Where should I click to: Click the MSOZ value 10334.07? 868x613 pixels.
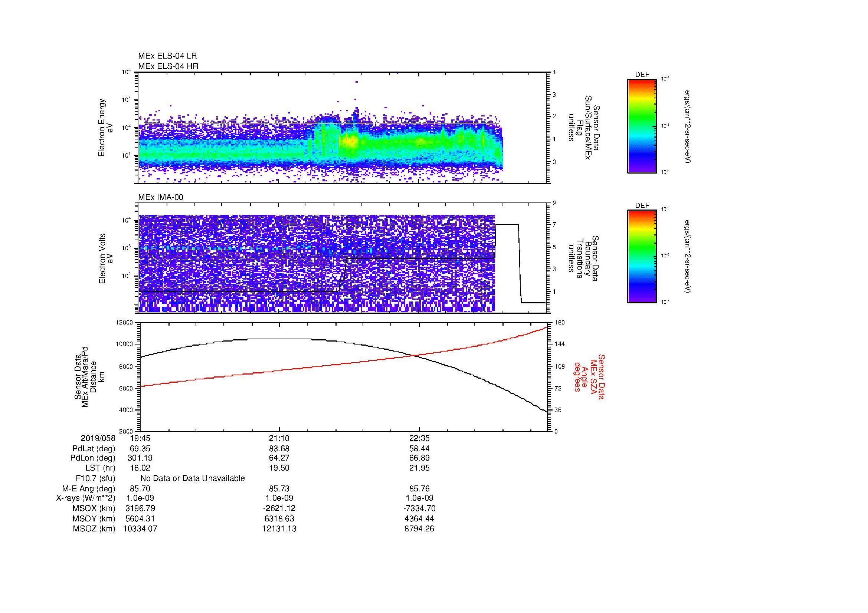coord(140,529)
